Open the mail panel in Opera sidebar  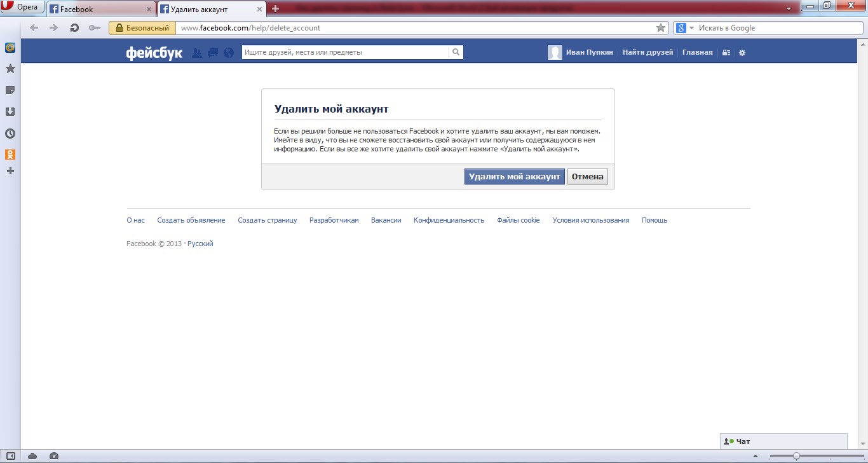point(10,47)
